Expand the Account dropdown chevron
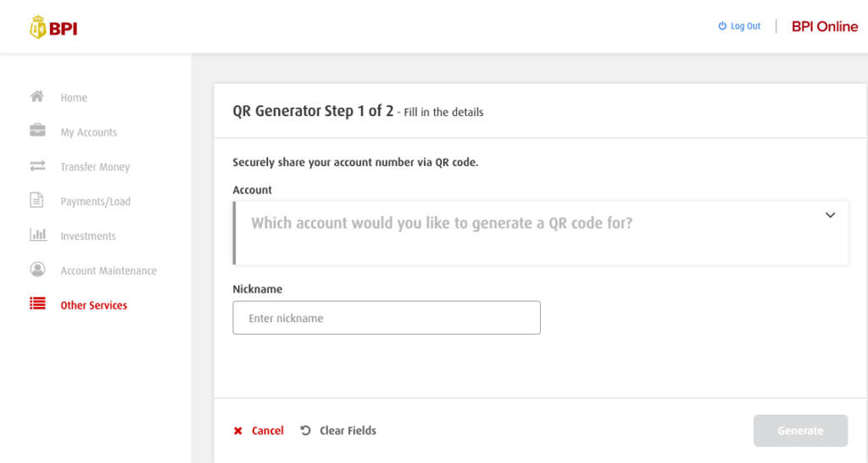Viewport: 868px width, 463px height. click(830, 215)
